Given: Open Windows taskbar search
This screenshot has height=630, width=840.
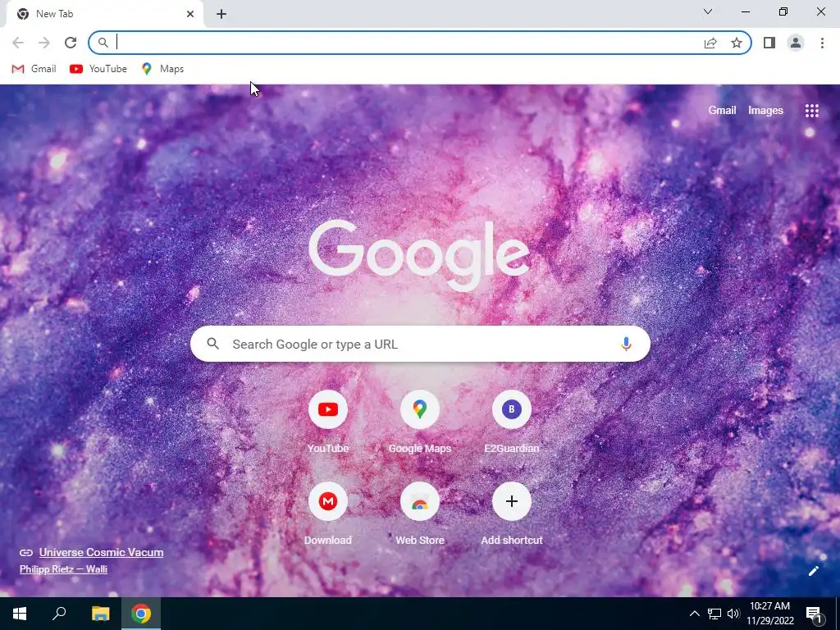Looking at the screenshot, I should point(59,614).
